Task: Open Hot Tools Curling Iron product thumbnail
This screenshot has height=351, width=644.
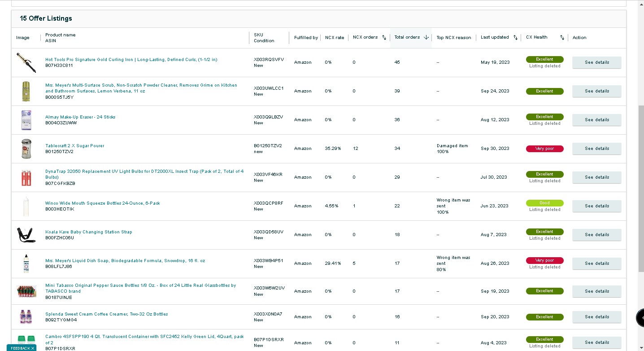Action: tap(26, 62)
